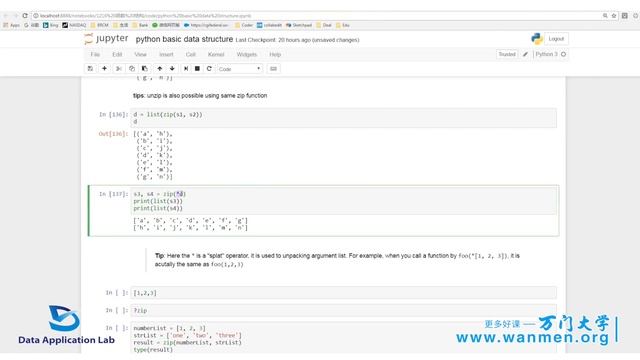The width and height of the screenshot is (640, 360).
Task: Open the NASDAQ bookmark
Action: [x=74, y=25]
